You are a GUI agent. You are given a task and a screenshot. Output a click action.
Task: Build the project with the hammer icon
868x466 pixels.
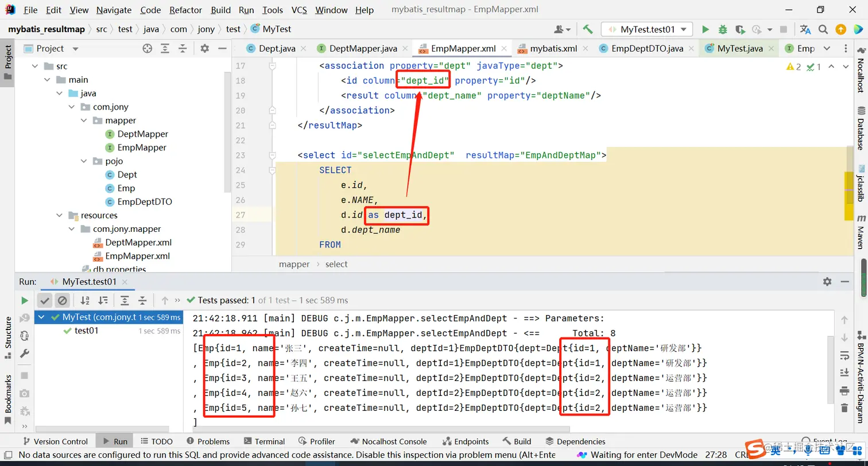tap(587, 29)
